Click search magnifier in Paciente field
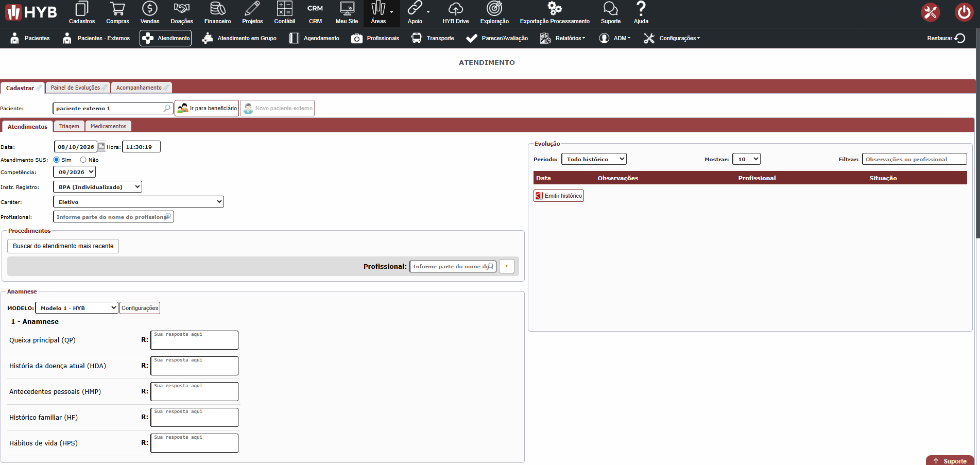The height and width of the screenshot is (465, 980). coord(167,108)
